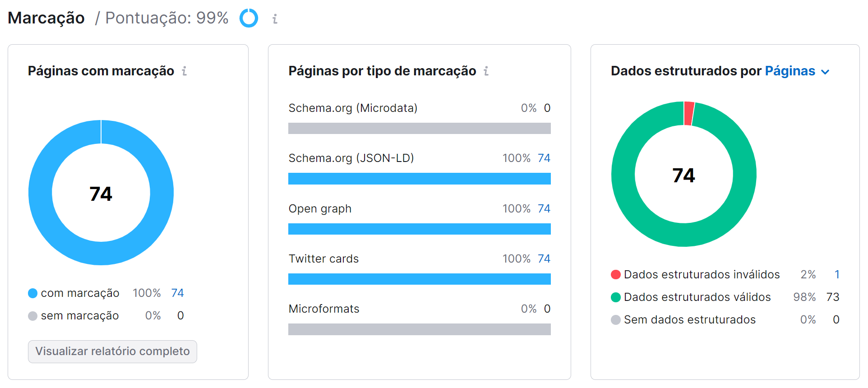868x388 pixels.
Task: Open the 74 link for Twitter cards
Action: 544,259
